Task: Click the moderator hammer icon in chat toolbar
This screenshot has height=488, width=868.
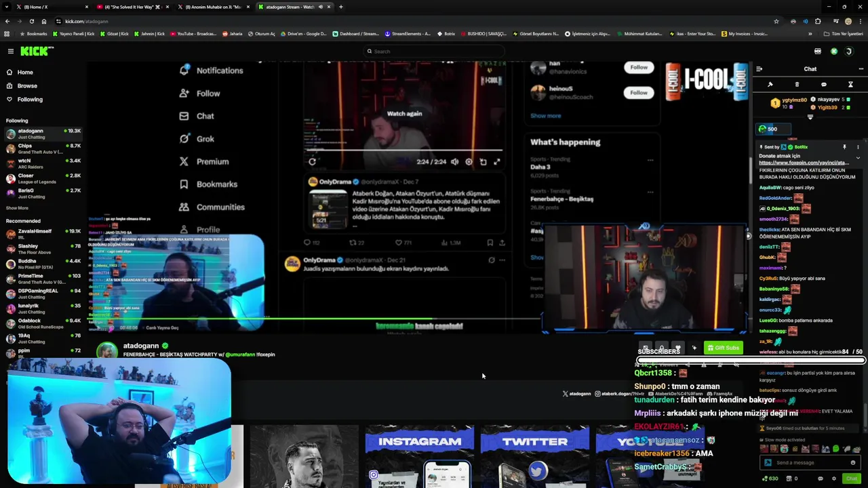Action: 770,85
